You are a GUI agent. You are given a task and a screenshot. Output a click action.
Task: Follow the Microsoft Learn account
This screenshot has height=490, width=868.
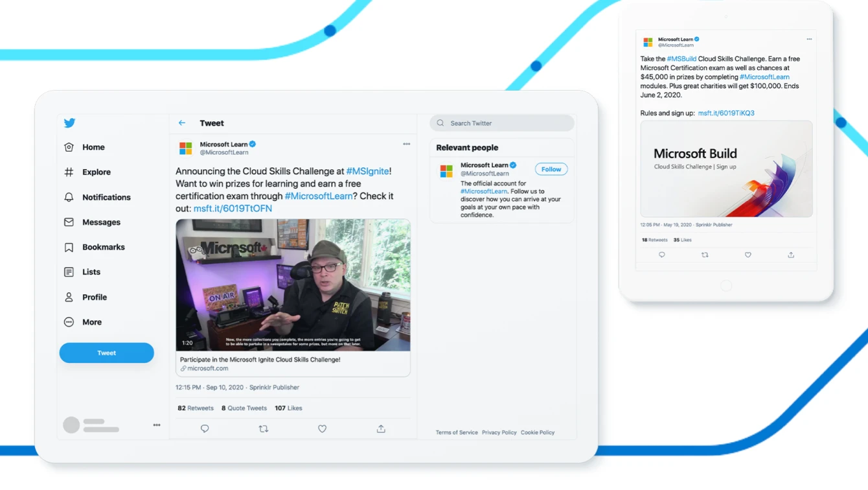pos(551,169)
